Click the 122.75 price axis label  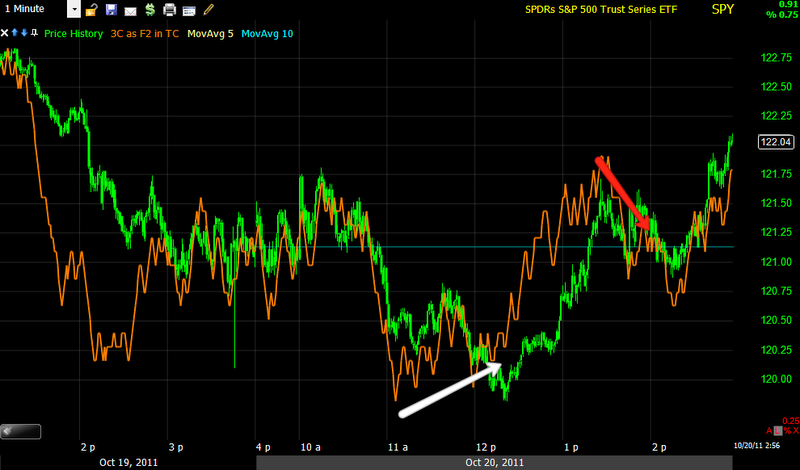pyautogui.click(x=776, y=58)
